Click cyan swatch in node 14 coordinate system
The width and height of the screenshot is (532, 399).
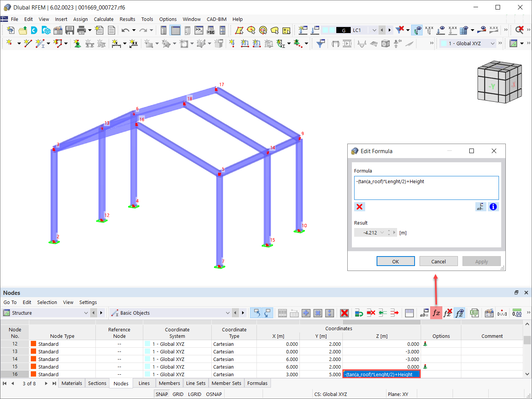tap(147, 359)
